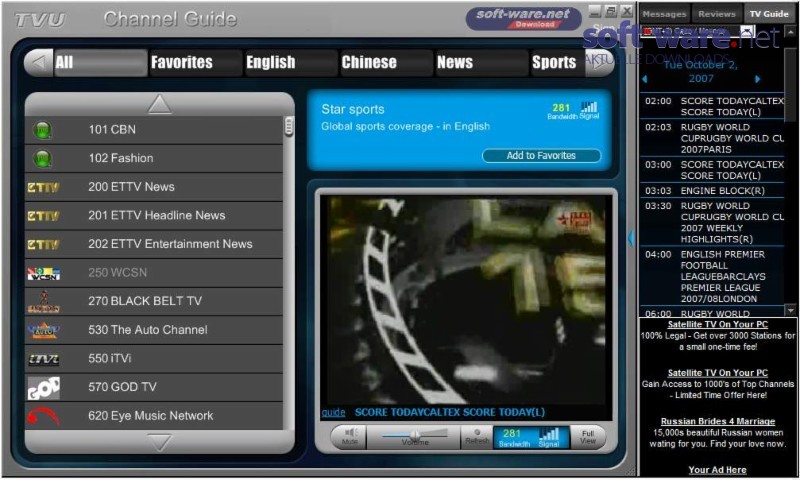Click the ETTV logo beside 202 ETTV Entertainment News

[x=43, y=244]
